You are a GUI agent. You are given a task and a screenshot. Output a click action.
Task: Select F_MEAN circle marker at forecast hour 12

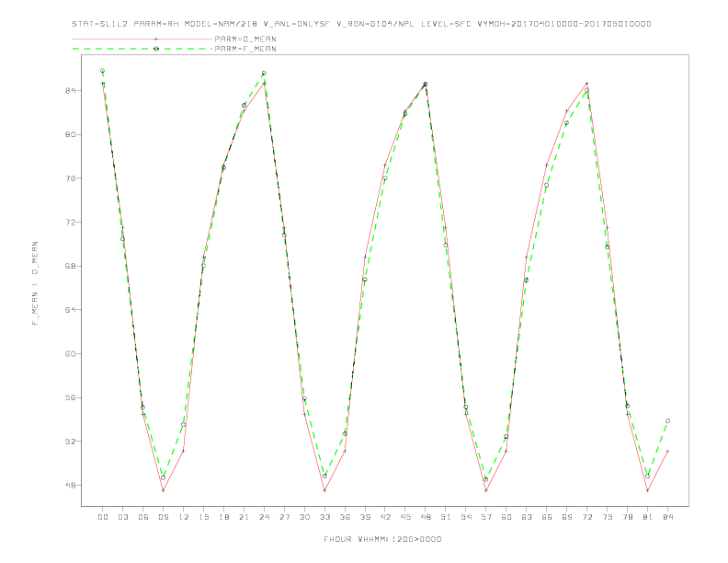pyautogui.click(x=184, y=425)
